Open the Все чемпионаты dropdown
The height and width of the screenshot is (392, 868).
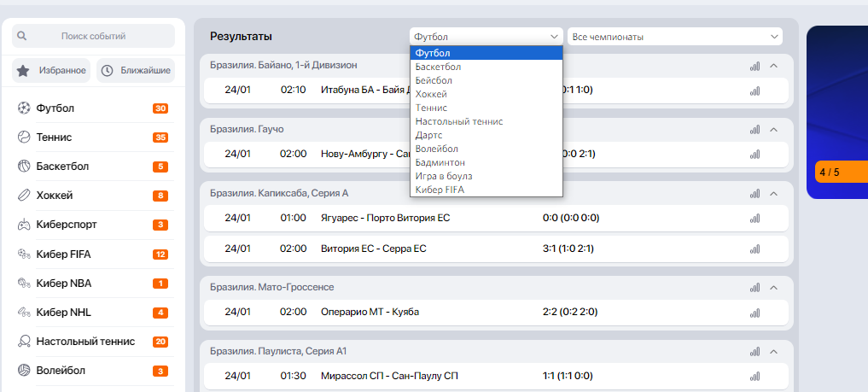coord(675,37)
